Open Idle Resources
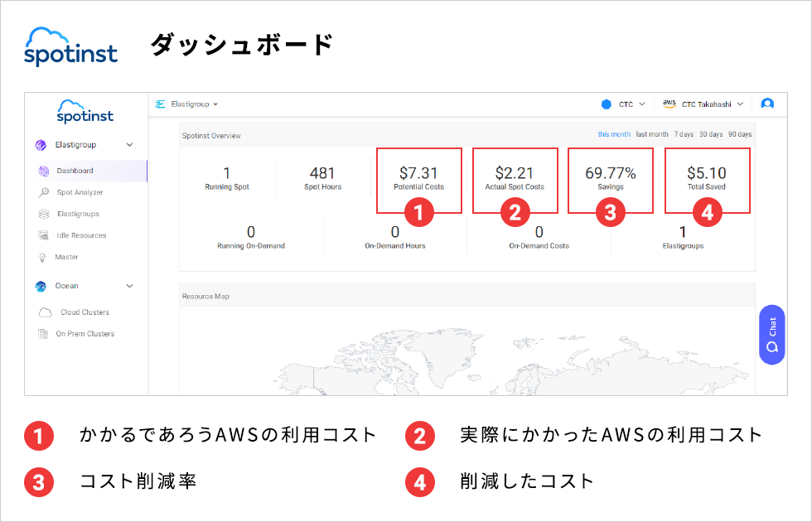Screen dimensions: 812x522 (x=81, y=235)
